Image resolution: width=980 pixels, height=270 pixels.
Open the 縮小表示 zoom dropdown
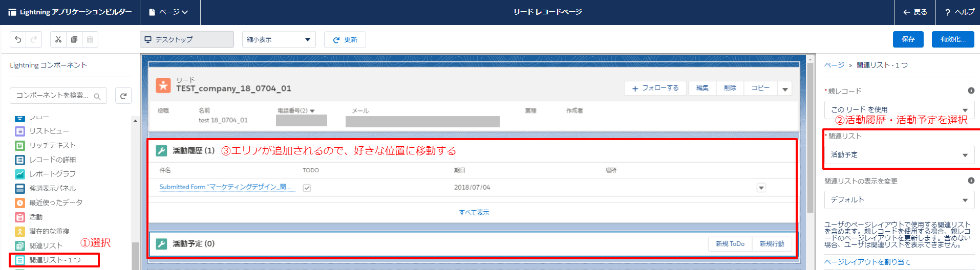click(x=279, y=39)
